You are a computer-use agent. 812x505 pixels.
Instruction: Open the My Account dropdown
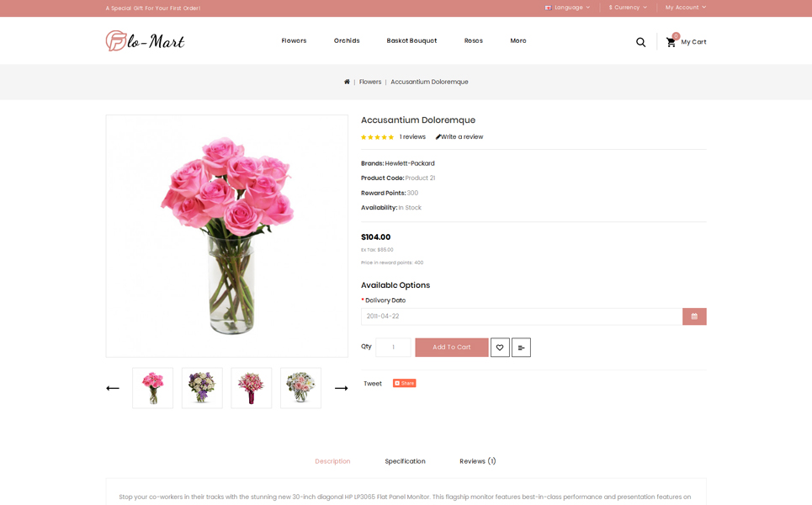pos(686,8)
